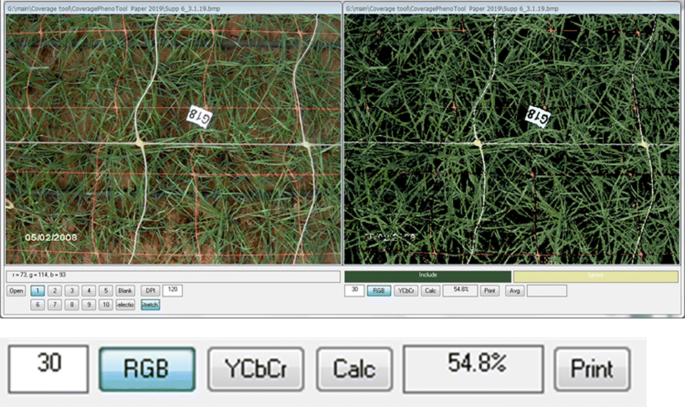Viewport: 685px width, 407px height.
Task: Click Print in the enlarged button strip
Action: 592,369
